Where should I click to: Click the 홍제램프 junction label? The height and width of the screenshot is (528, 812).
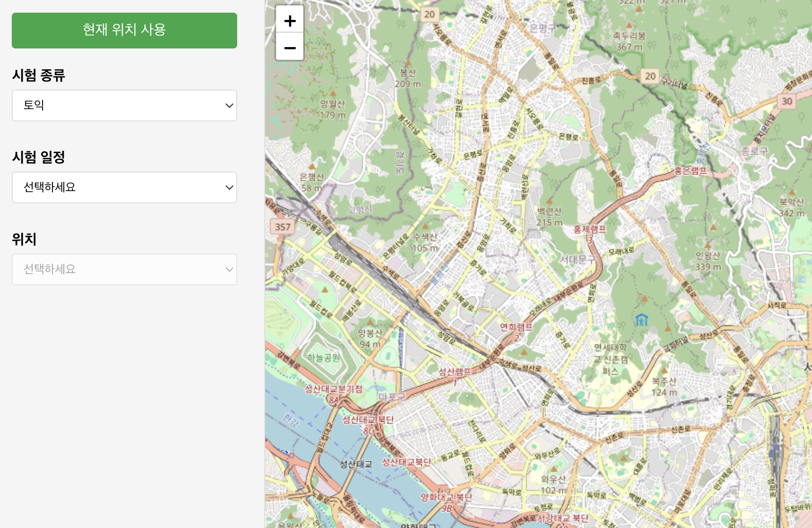pyautogui.click(x=590, y=229)
